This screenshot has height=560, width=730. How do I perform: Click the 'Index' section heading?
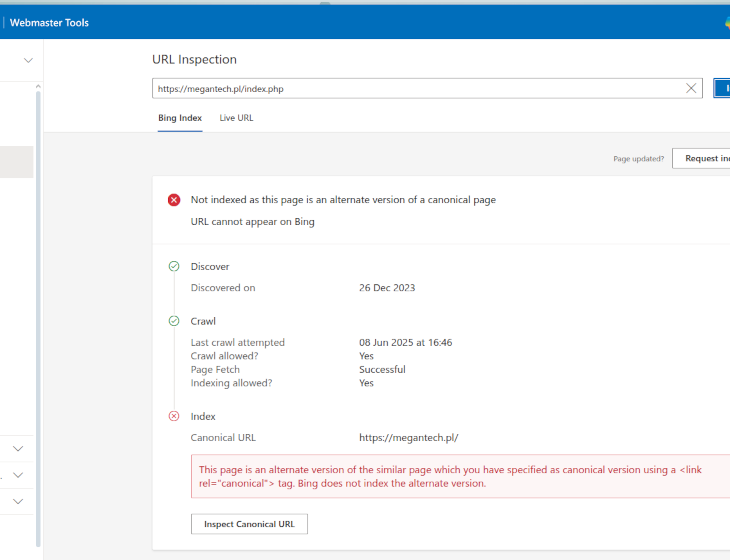(203, 417)
